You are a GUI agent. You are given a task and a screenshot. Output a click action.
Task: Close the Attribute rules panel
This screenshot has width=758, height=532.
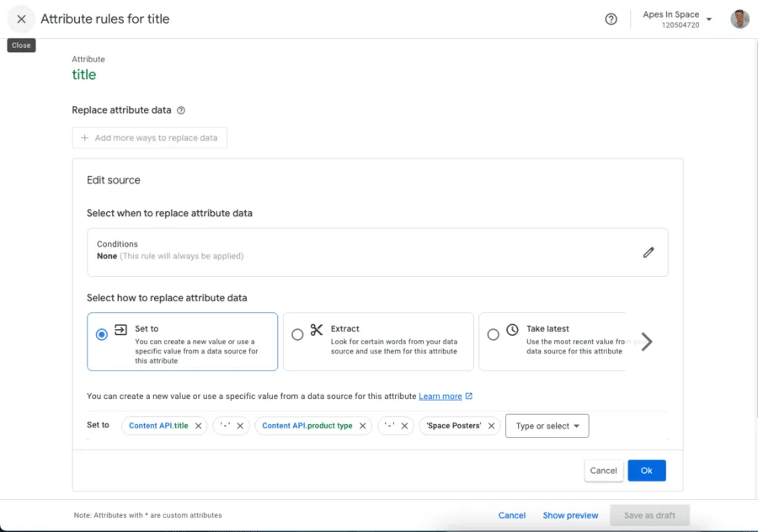tap(21, 19)
